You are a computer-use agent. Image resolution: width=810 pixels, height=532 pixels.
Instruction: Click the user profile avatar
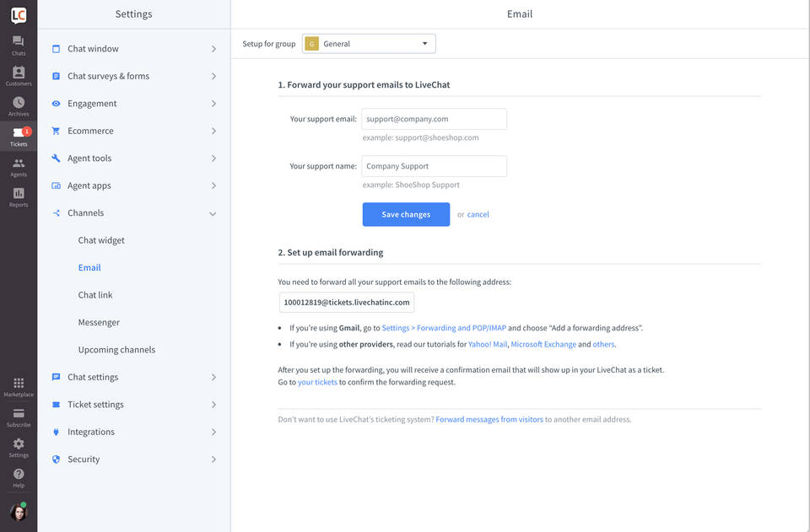point(19,512)
